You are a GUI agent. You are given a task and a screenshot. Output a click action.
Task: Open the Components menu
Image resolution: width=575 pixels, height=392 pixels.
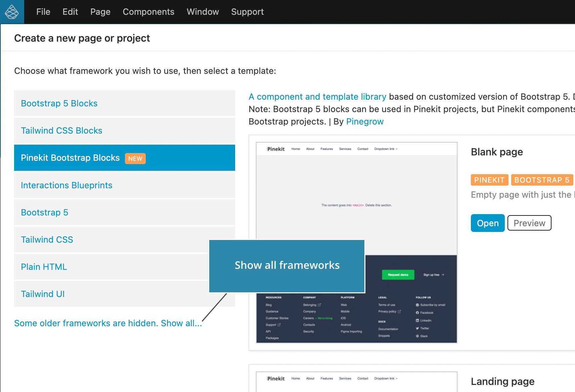[148, 12]
